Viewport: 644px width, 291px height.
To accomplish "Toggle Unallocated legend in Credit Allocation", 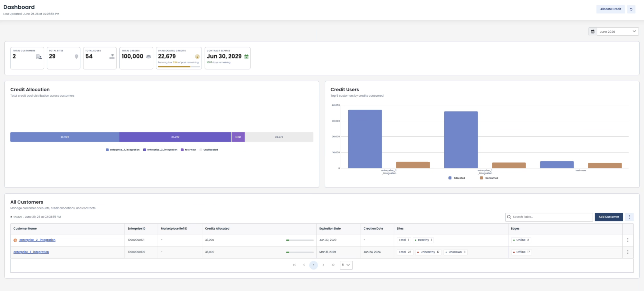I will [208, 150].
